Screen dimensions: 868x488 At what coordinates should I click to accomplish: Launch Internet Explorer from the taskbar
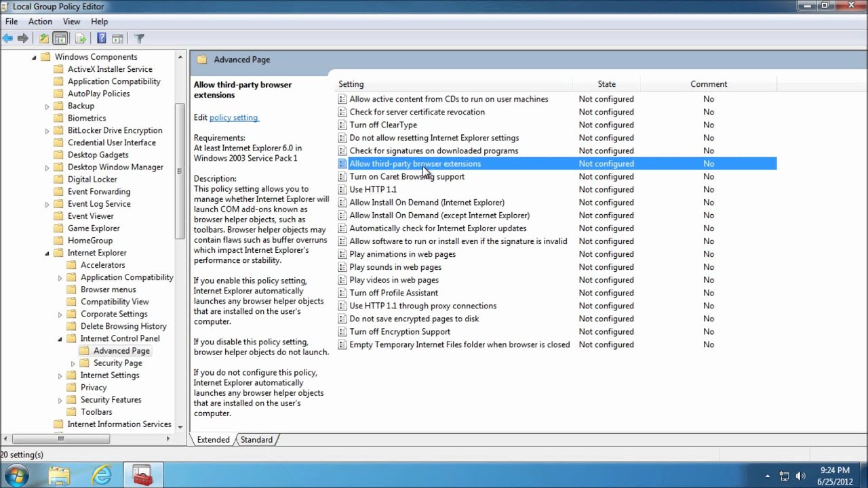(x=102, y=475)
